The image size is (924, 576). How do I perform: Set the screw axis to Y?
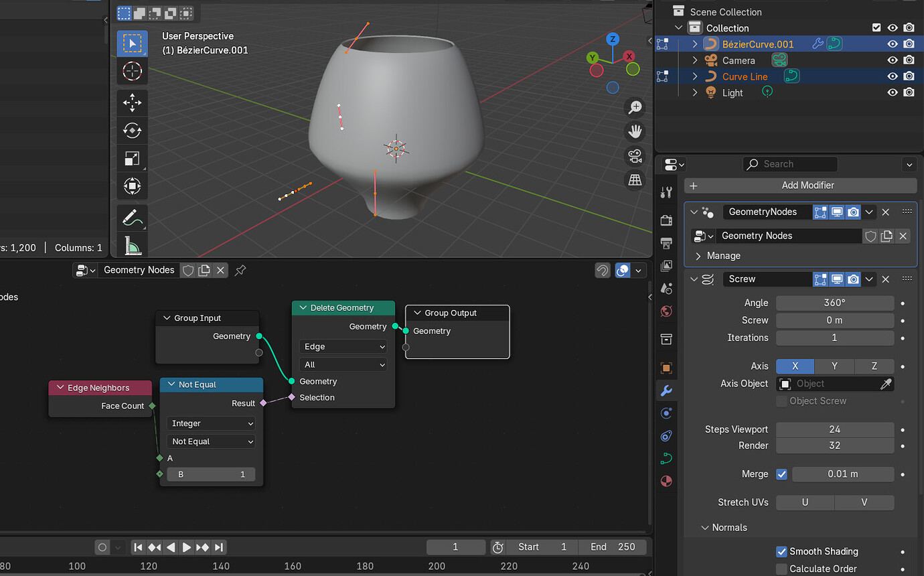834,366
